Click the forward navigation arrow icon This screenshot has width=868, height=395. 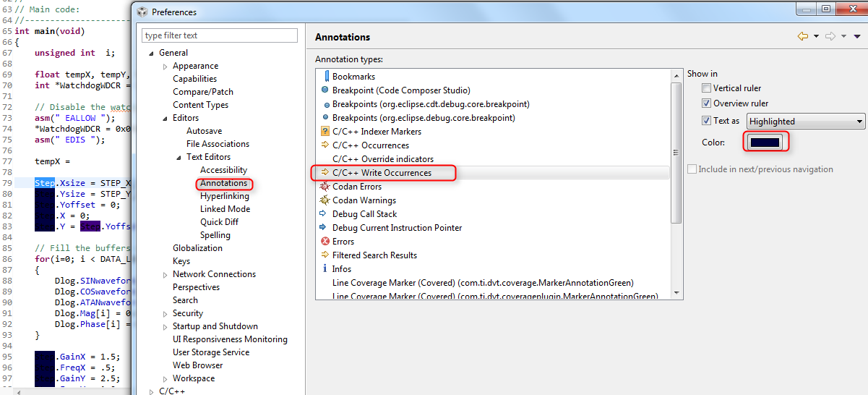pos(830,36)
